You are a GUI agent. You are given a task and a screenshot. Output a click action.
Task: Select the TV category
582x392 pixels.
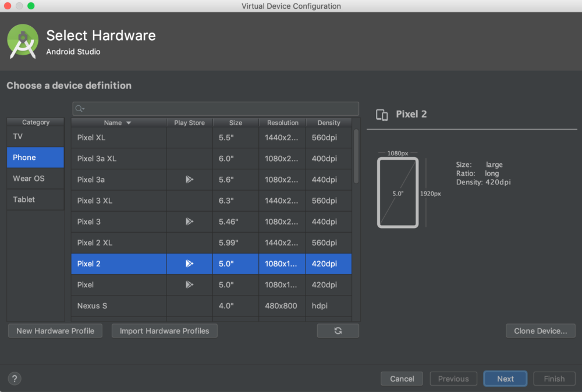click(36, 137)
